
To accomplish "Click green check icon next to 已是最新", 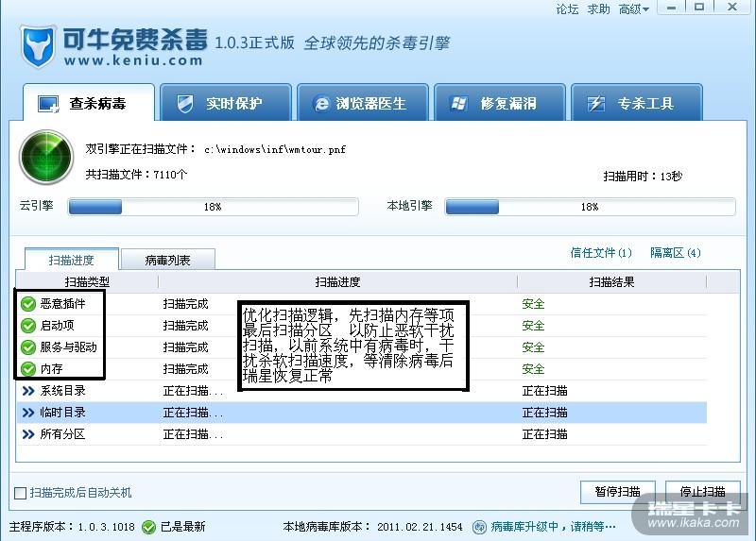I will 148,527.
